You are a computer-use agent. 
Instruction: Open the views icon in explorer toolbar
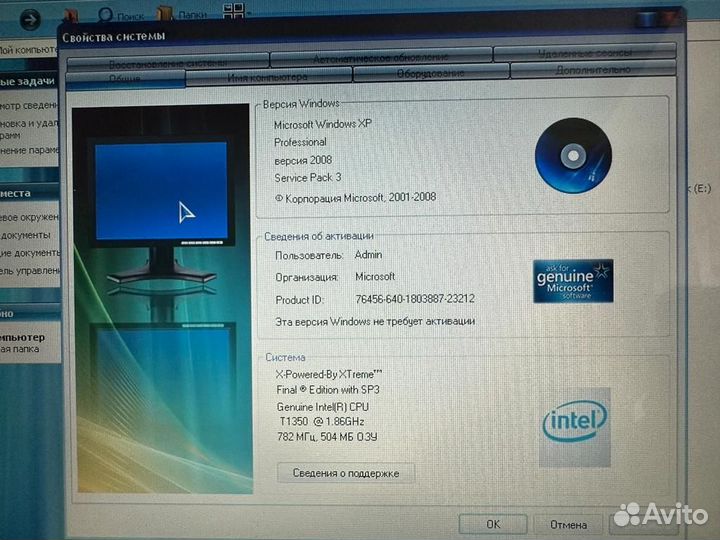tap(234, 11)
